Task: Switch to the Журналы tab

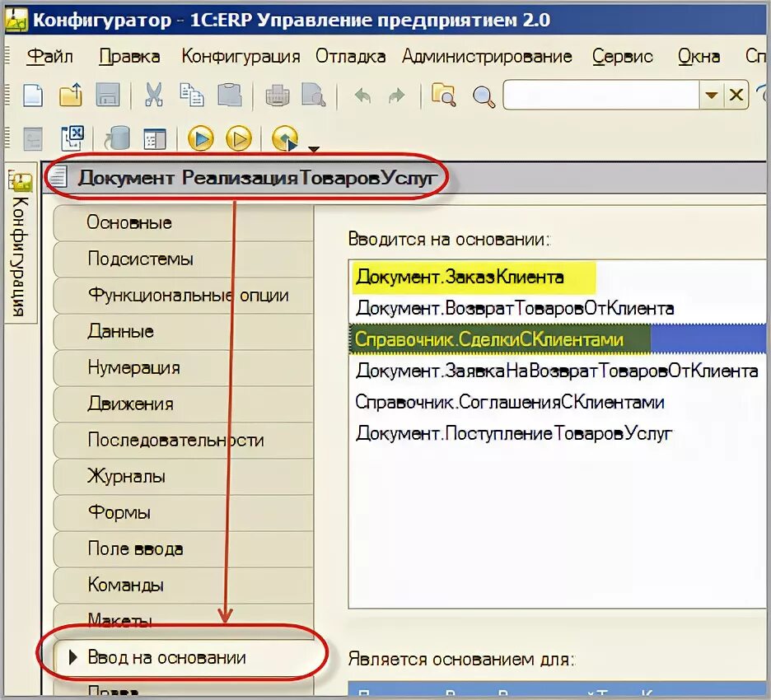Action: coord(184,477)
